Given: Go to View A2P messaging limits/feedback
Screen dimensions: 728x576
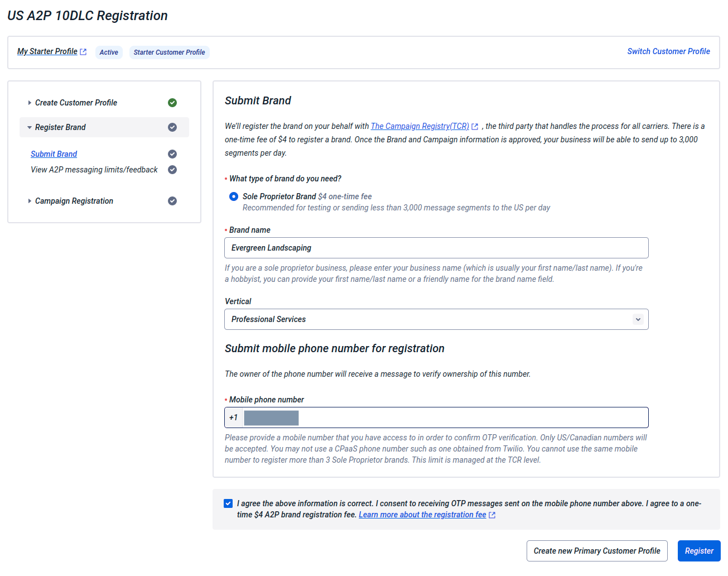Looking at the screenshot, I should 94,170.
